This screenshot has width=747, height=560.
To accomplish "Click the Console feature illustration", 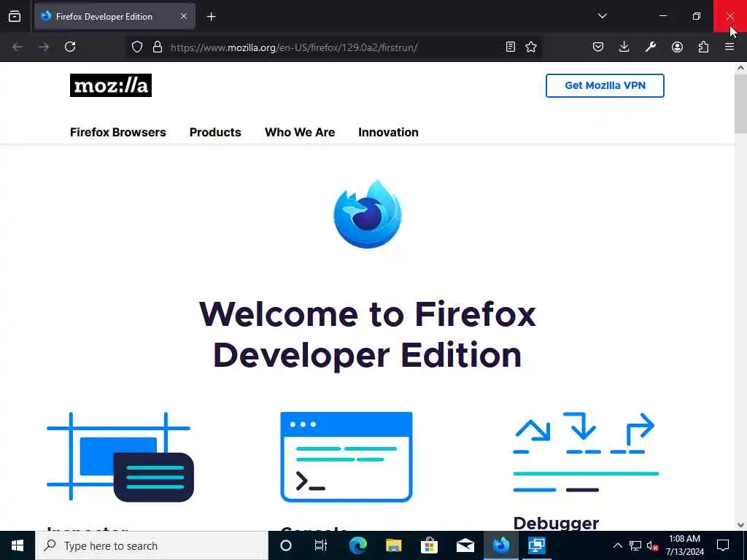I will point(347,456).
